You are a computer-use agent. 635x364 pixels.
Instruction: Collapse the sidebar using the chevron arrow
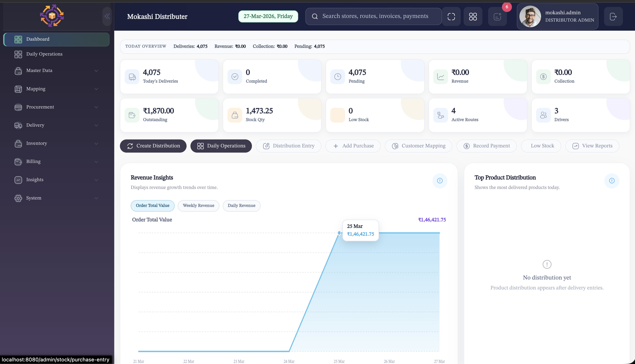click(x=107, y=16)
